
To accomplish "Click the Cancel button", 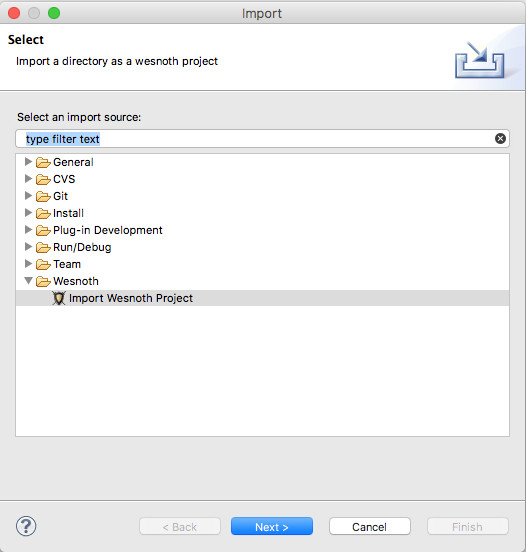I will pyautogui.click(x=370, y=527).
